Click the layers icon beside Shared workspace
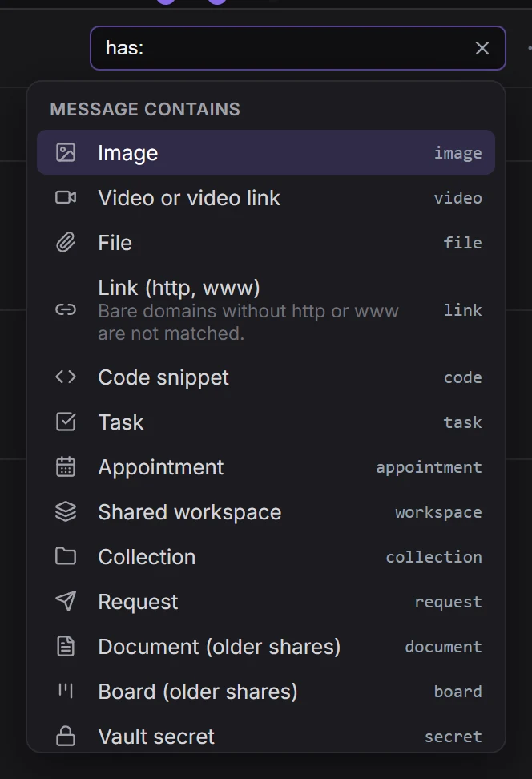This screenshot has height=779, width=532. (66, 511)
